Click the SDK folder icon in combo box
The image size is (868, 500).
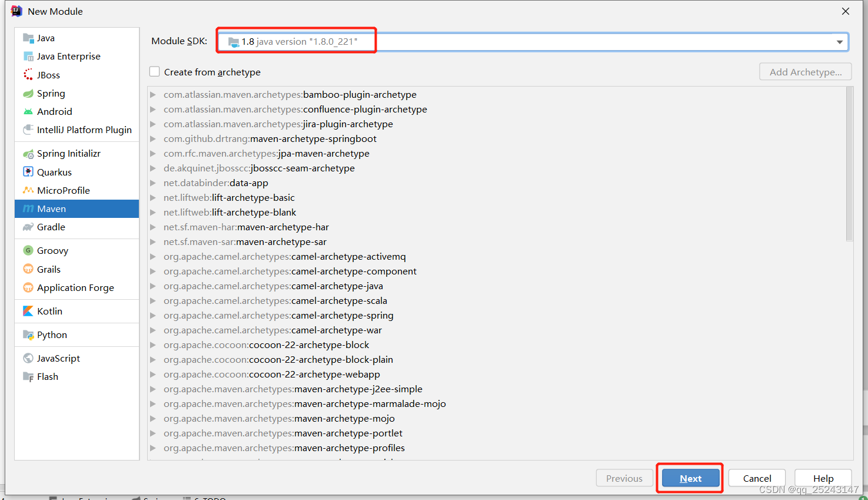[x=234, y=42]
